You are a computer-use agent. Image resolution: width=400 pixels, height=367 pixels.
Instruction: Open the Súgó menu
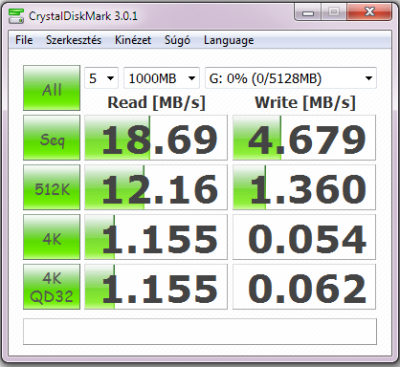[177, 40]
